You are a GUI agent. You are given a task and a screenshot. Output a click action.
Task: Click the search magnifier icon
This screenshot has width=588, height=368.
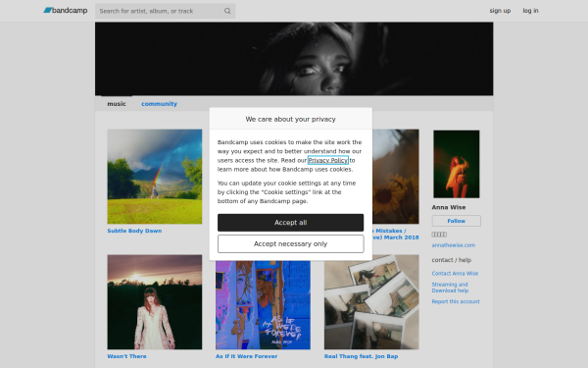[227, 11]
